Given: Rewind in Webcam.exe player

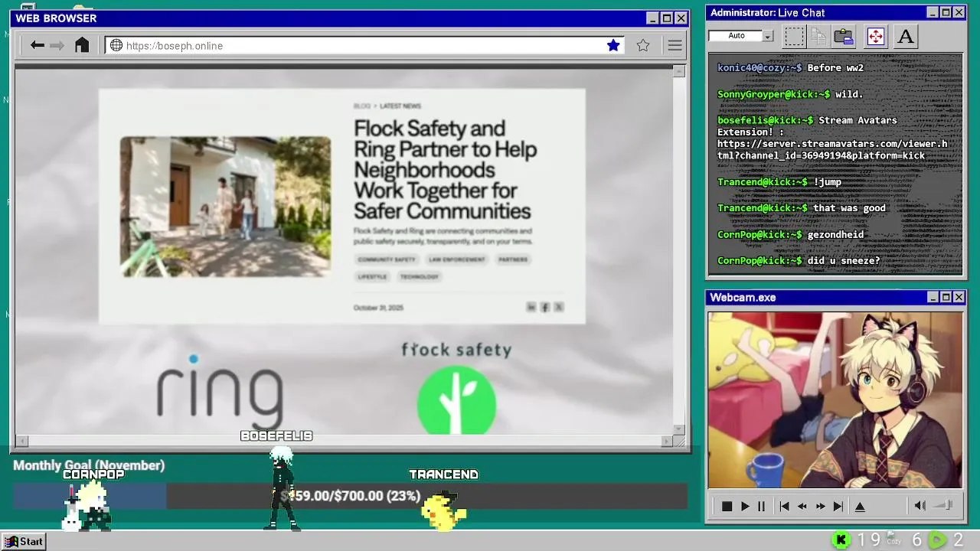Looking at the screenshot, I should click(802, 506).
